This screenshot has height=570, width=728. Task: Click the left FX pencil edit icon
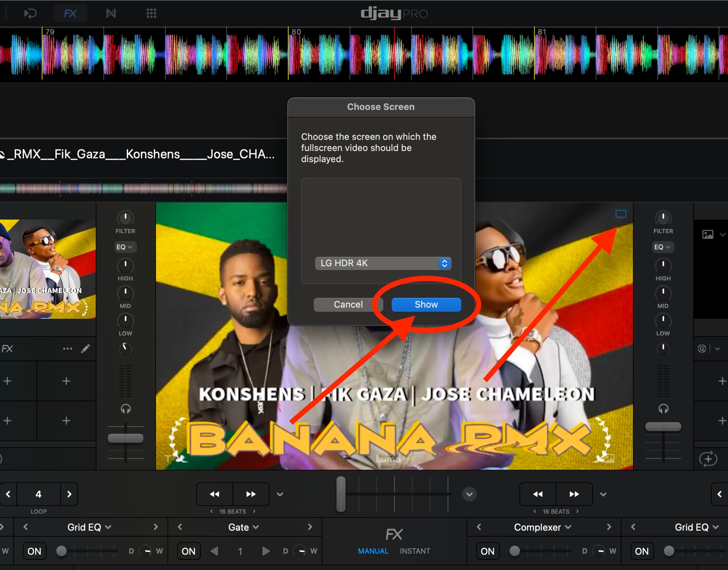pyautogui.click(x=86, y=349)
